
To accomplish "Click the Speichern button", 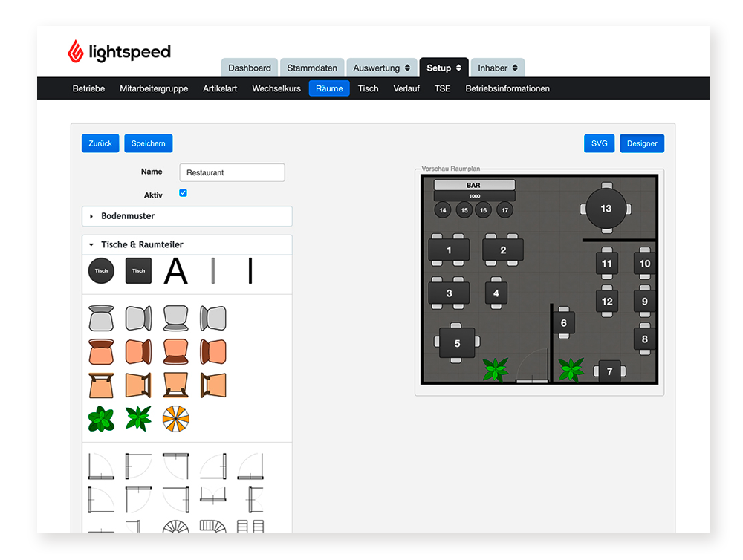I will pyautogui.click(x=149, y=143).
